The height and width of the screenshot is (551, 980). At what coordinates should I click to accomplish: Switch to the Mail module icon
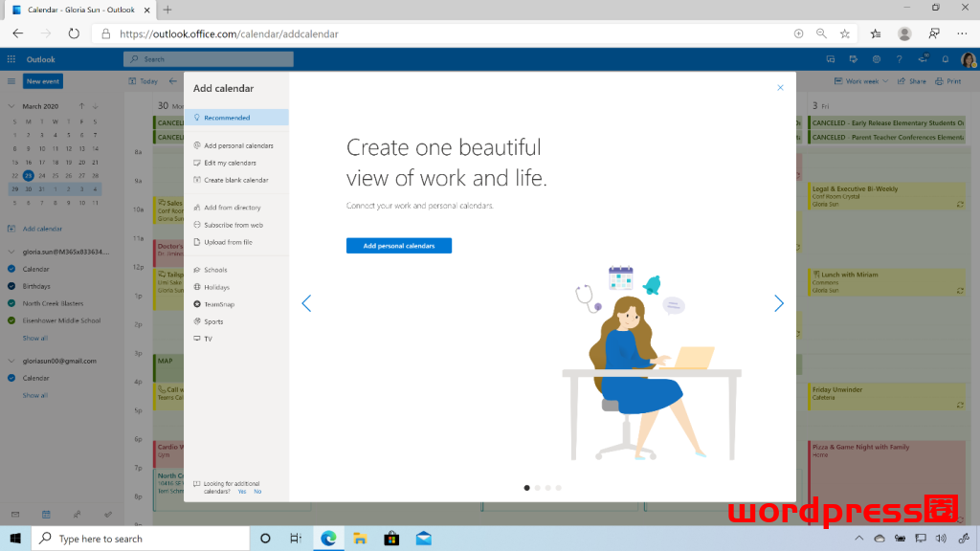[x=15, y=515]
